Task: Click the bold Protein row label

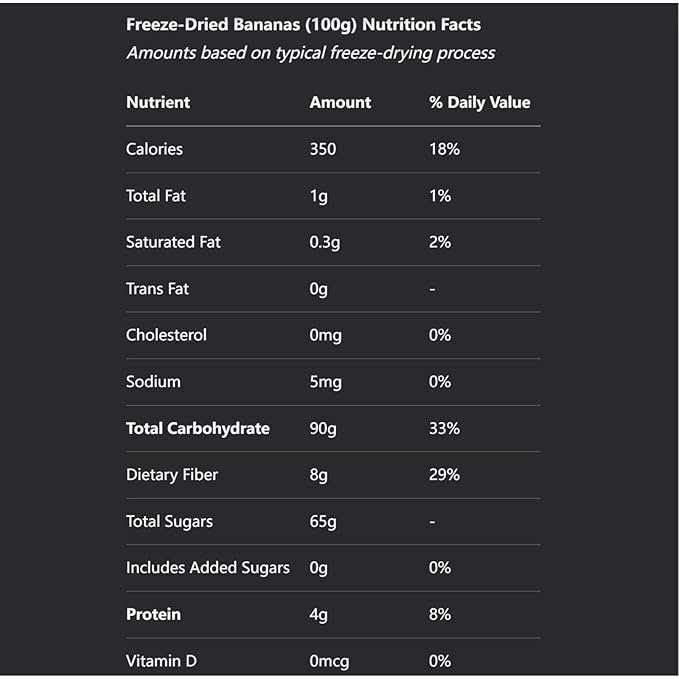Action: pyautogui.click(x=153, y=614)
